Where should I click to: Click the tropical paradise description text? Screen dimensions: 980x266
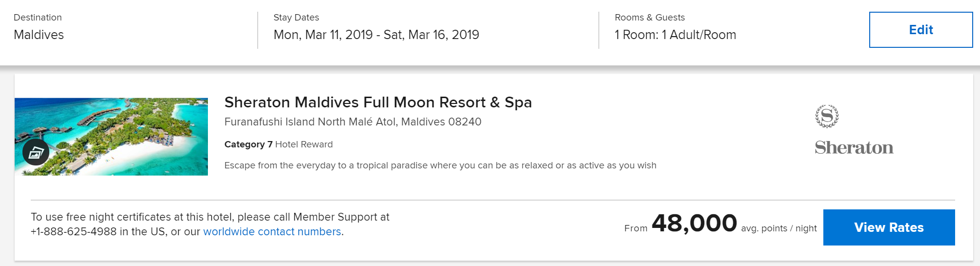coord(440,165)
